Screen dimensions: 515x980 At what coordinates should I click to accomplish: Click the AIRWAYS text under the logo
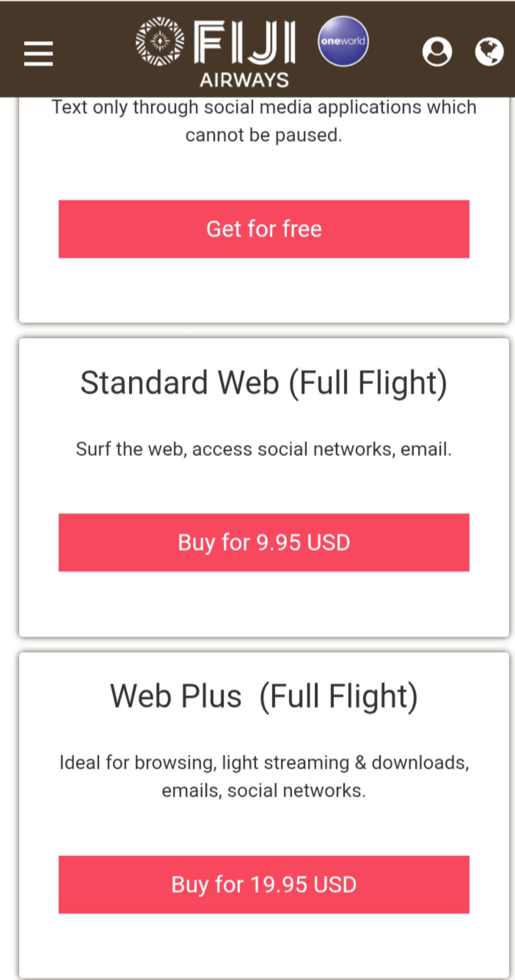[244, 80]
